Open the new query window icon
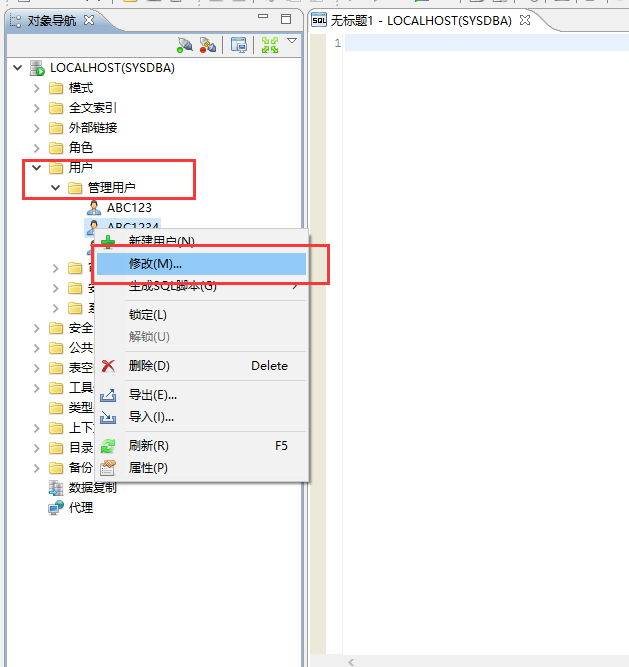629x667 pixels. click(239, 45)
